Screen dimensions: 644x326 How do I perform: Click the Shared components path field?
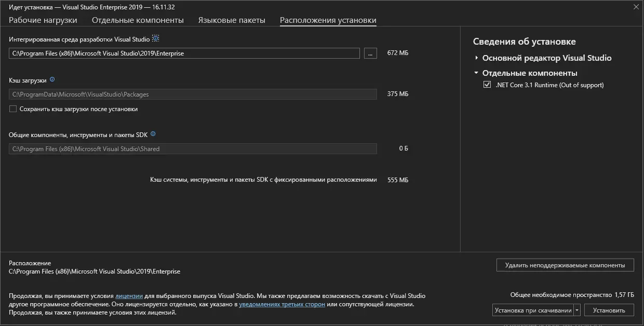(x=193, y=149)
